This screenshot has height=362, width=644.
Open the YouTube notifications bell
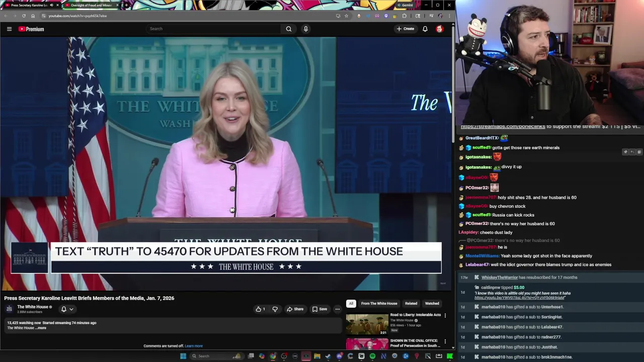pos(425,29)
